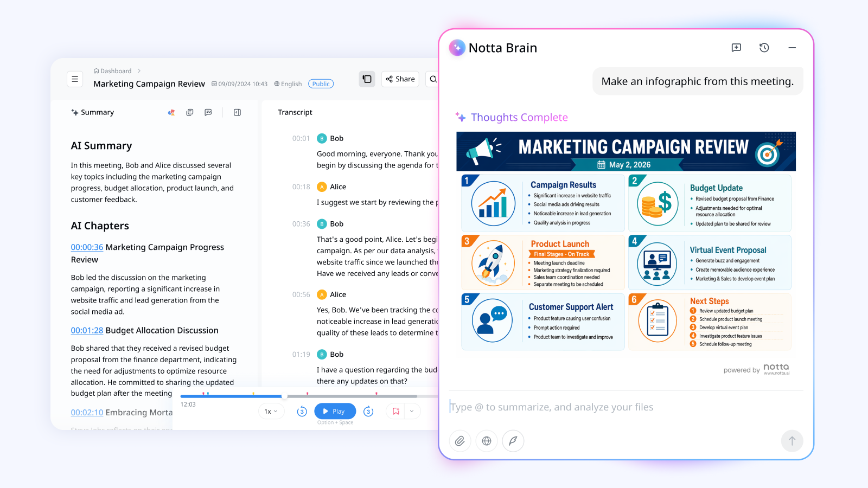Expand the Thoughts Complete section
This screenshot has height=488, width=868.
[512, 117]
